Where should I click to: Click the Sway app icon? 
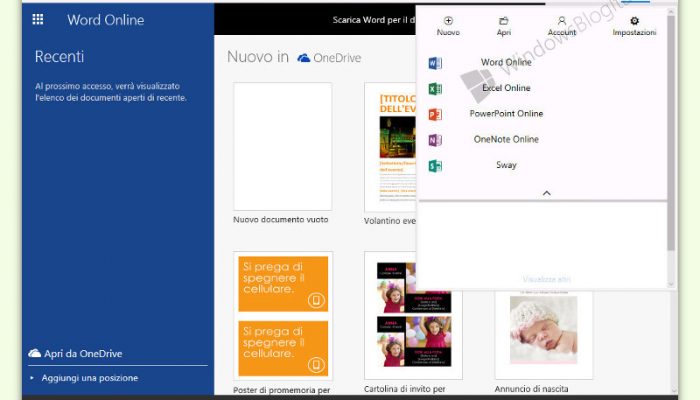tap(435, 166)
